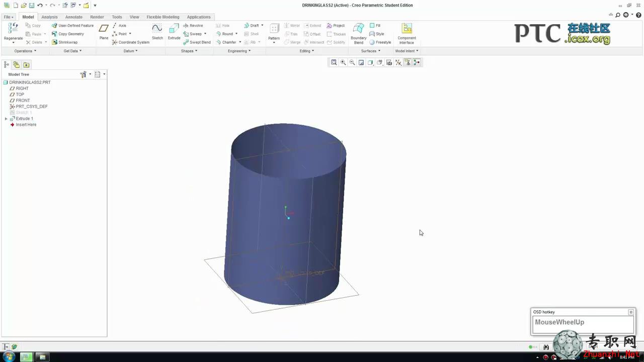Switch to Favorites navigator tab
Viewport: 644px width, 362px height.
pyautogui.click(x=26, y=64)
